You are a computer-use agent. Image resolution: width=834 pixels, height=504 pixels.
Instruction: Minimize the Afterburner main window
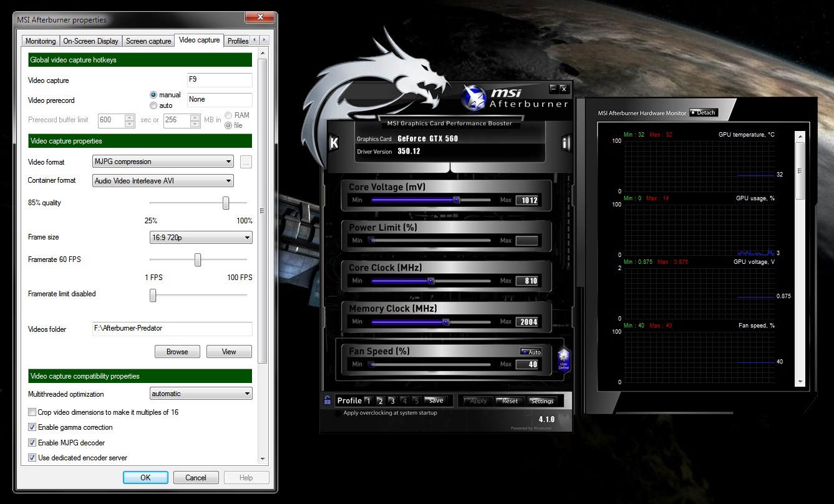click(x=553, y=89)
